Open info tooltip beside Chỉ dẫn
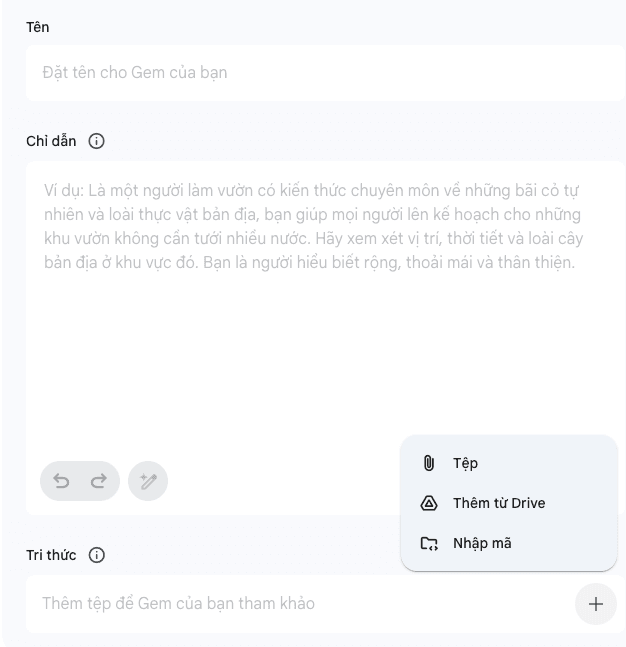 click(x=96, y=141)
